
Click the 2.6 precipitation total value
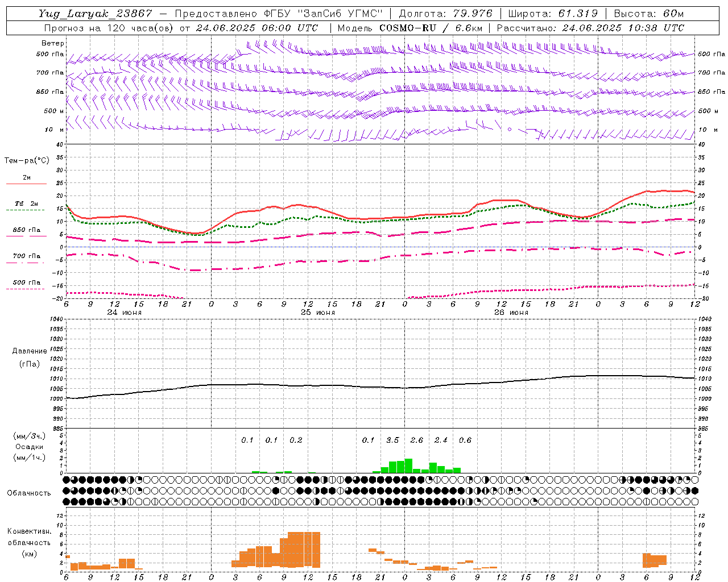pyautogui.click(x=417, y=440)
